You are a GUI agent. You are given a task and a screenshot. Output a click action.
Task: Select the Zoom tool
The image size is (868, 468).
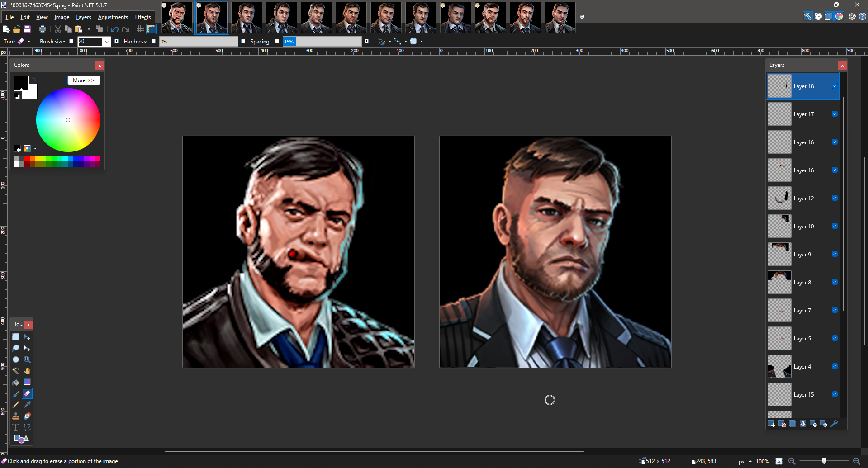tap(27, 359)
